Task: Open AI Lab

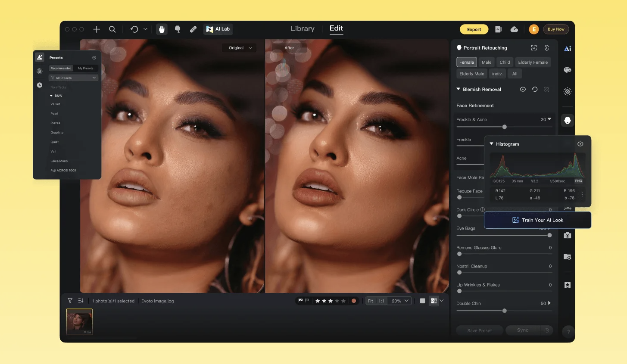Action: click(218, 29)
